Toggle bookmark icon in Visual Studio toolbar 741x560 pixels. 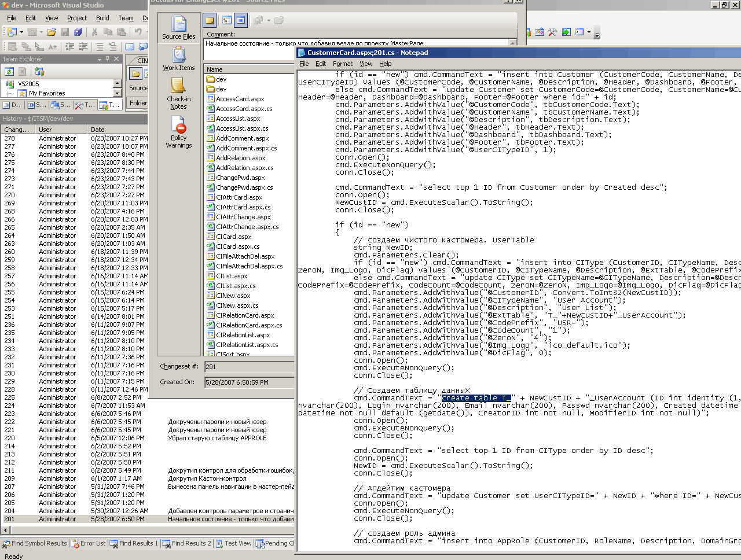[x=130, y=47]
